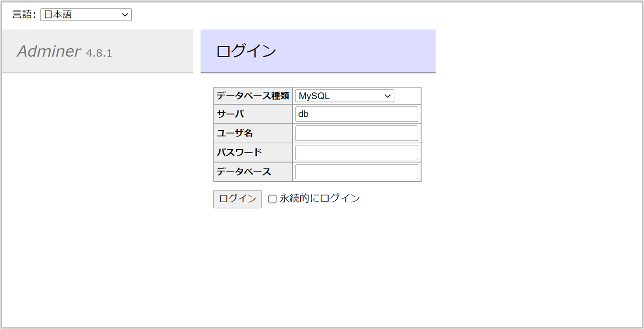Click the ユーザ名 row label
The height and width of the screenshot is (329, 644).
(234, 134)
